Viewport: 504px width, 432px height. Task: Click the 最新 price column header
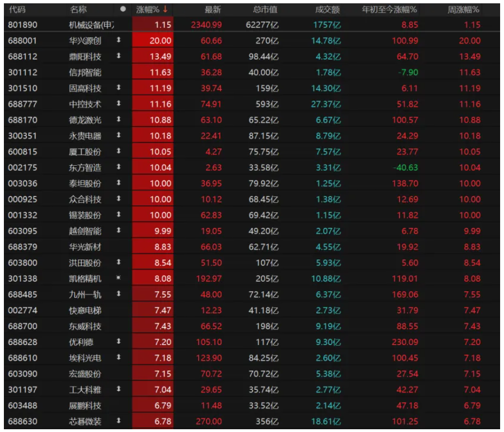click(x=213, y=10)
